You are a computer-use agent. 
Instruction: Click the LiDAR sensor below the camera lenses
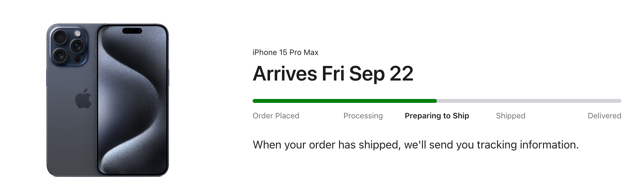click(77, 59)
